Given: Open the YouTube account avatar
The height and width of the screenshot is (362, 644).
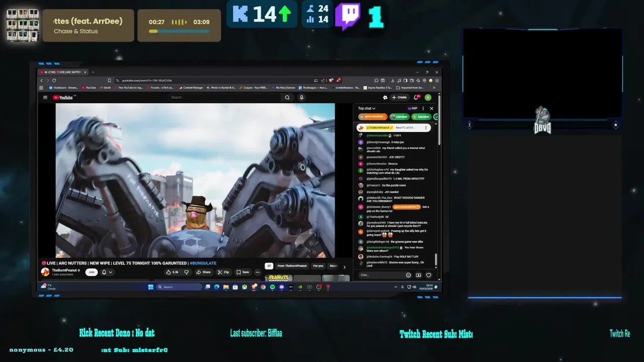Looking at the screenshot, I should point(428,98).
